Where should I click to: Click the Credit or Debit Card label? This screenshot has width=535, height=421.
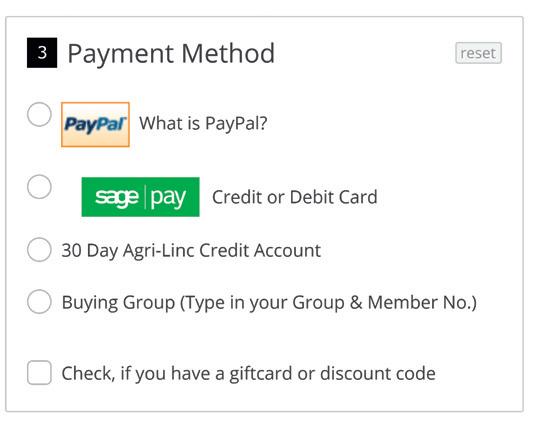tap(295, 197)
